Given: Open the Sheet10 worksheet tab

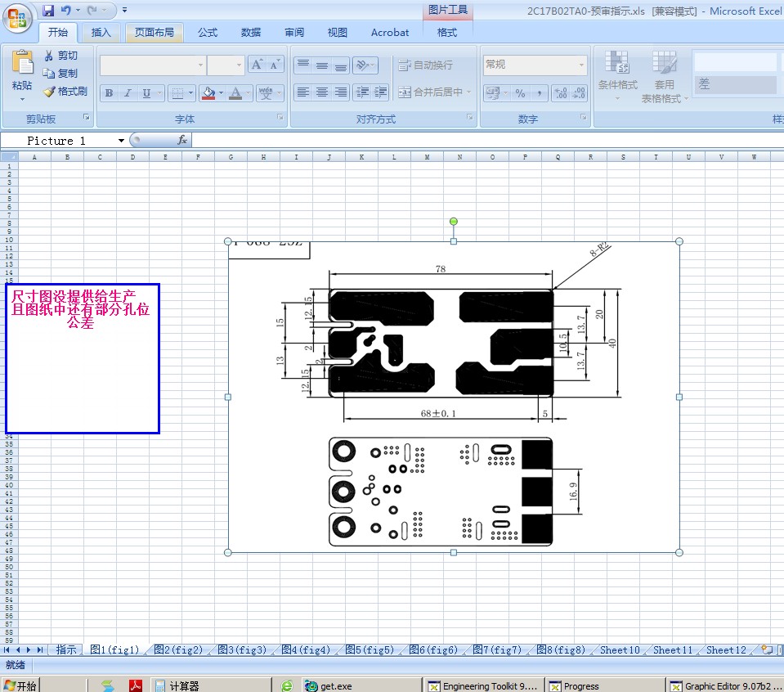Looking at the screenshot, I should 620,649.
